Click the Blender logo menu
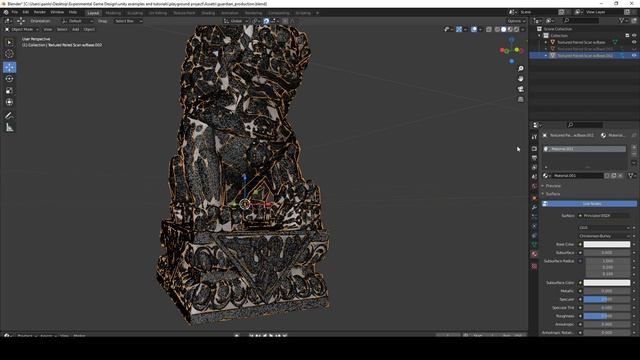 pos(6,13)
